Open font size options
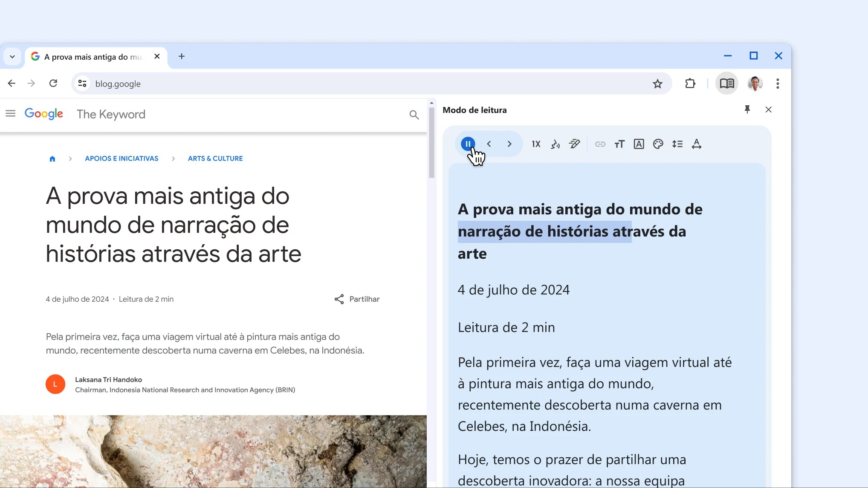This screenshot has width=868, height=488. [619, 144]
